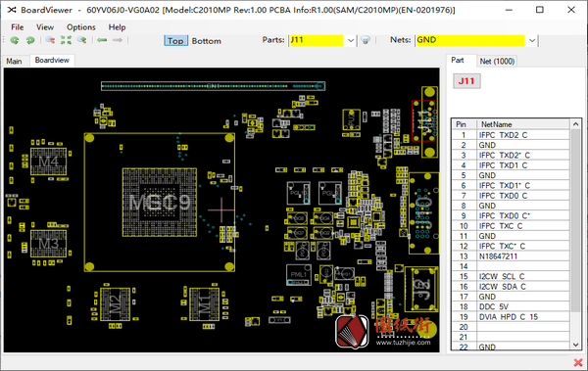Click the fit-to-window green arrows icon
588x371 pixels.
[x=66, y=40]
